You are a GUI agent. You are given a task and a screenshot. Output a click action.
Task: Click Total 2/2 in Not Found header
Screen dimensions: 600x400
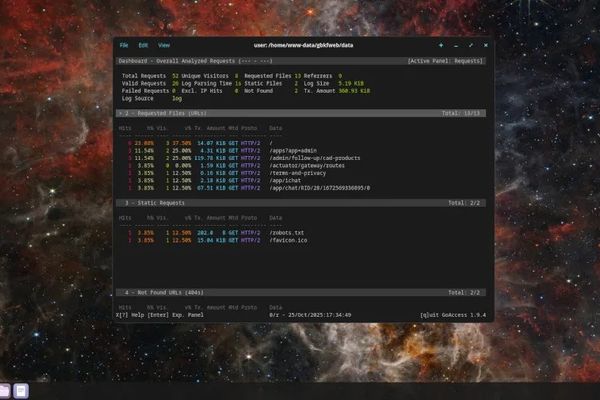[x=464, y=292]
